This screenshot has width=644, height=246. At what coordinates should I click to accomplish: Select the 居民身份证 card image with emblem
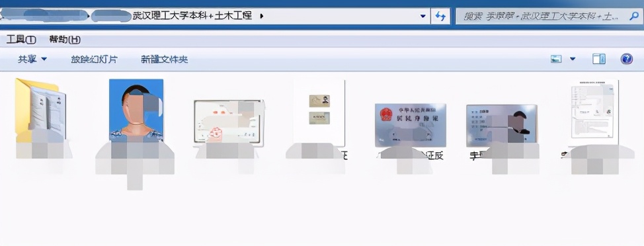coord(411,125)
